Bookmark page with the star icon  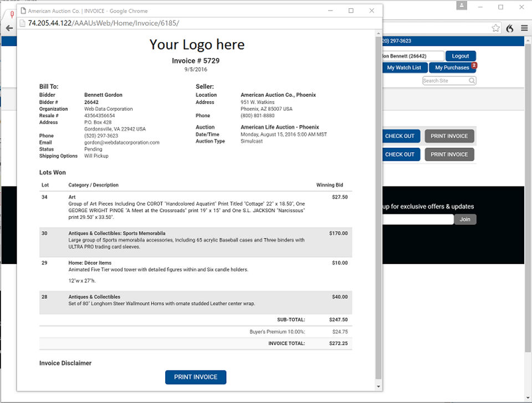[x=495, y=28]
